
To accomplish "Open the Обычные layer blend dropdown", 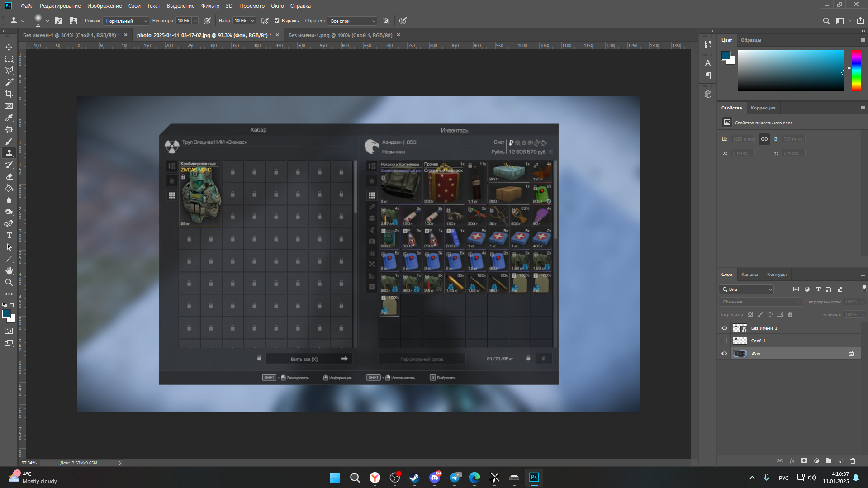I will 760,302.
